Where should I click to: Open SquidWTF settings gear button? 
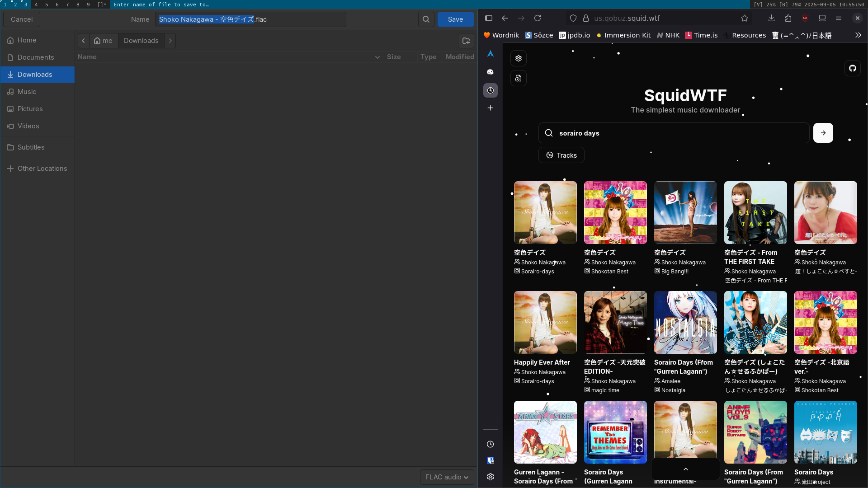point(519,58)
